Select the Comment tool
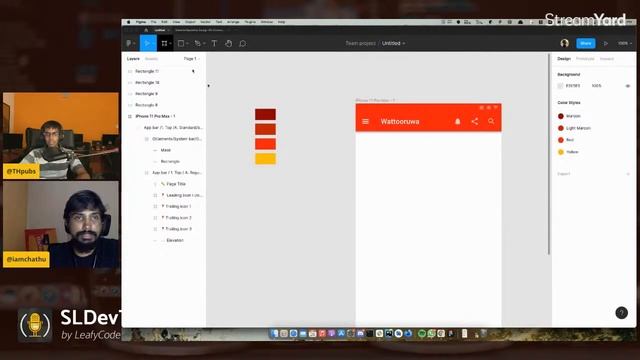Screen dimensions: 640x360 click(x=243, y=43)
